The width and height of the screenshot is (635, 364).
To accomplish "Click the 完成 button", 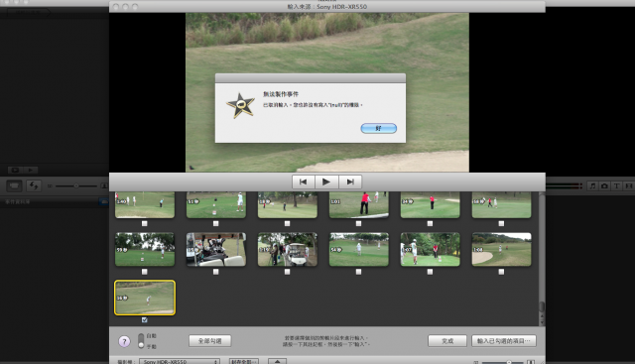I will [447, 341].
